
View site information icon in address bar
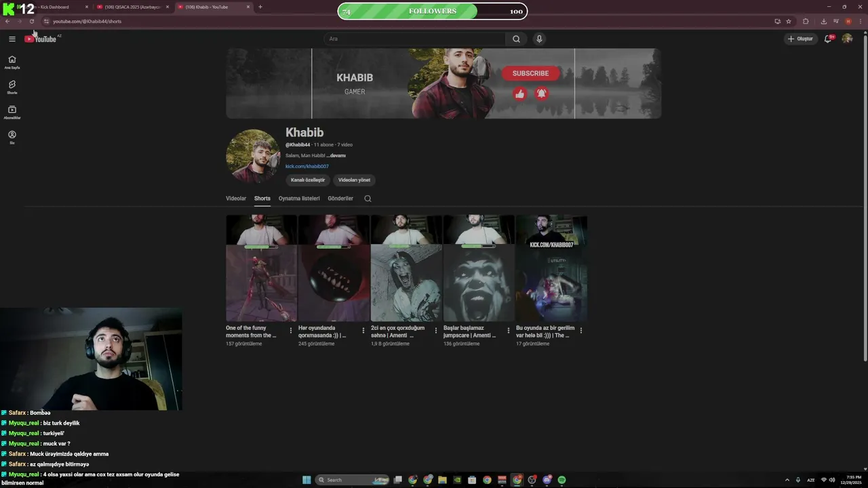[x=46, y=21]
